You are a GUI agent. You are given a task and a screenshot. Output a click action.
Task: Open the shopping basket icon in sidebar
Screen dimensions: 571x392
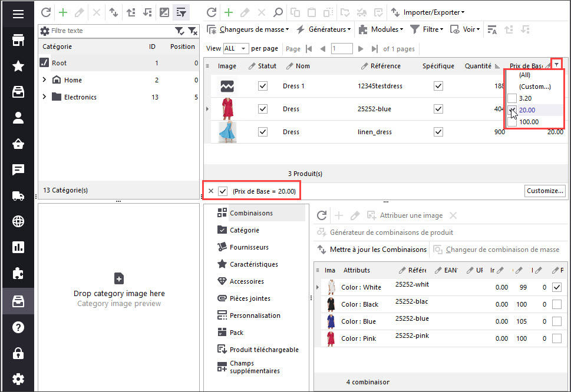coord(18,144)
